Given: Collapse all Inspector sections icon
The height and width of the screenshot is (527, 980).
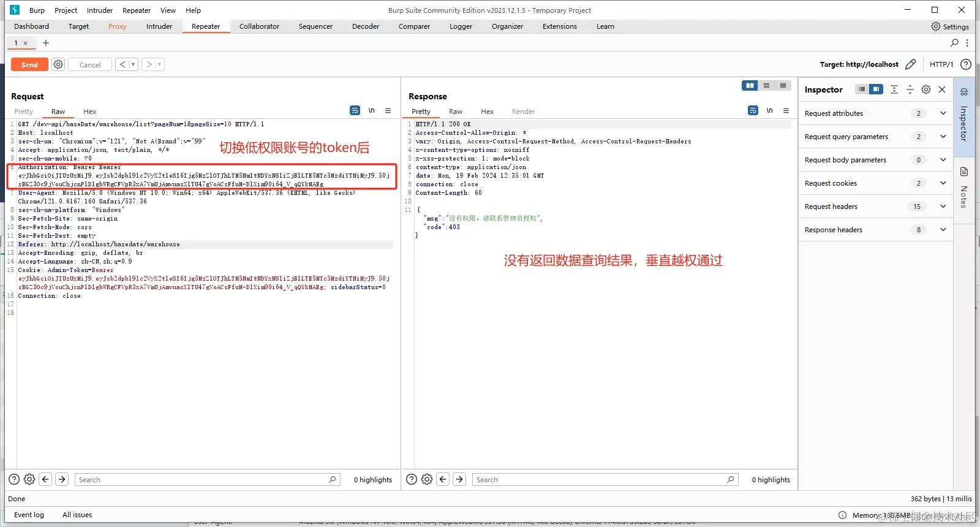Looking at the screenshot, I should pos(910,89).
